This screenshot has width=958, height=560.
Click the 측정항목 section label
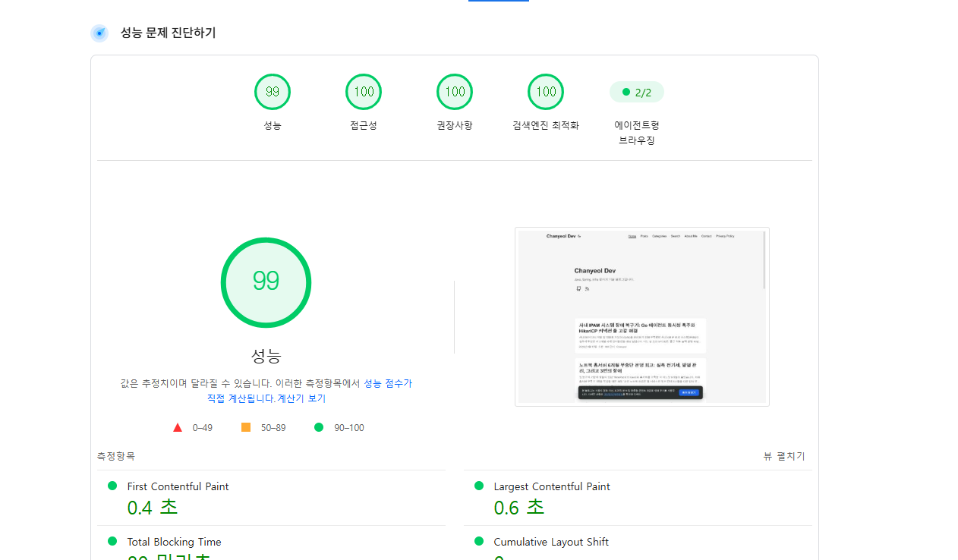115,456
